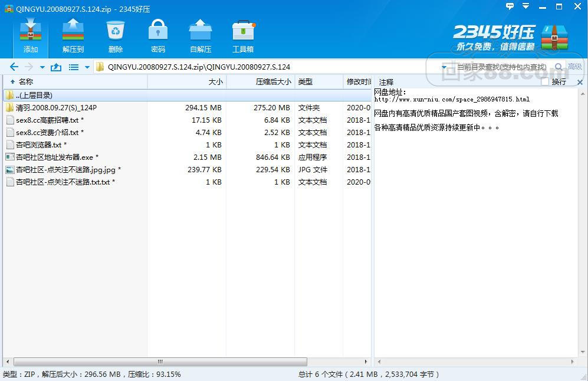Select file 杏吧社区地址发布器.exe
Image resolution: width=588 pixels, height=381 pixels.
[188, 157]
